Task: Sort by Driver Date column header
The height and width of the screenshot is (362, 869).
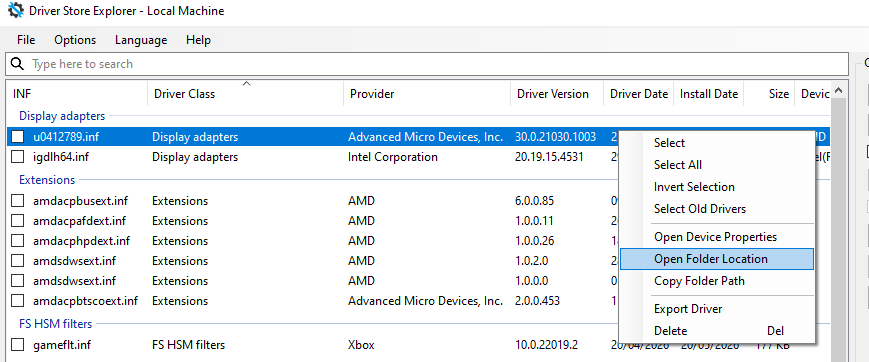Action: (639, 94)
